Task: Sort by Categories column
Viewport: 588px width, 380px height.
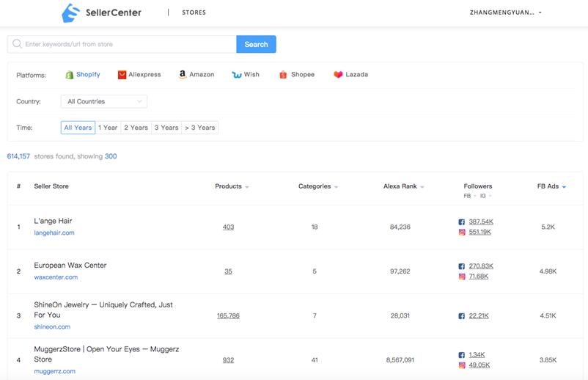Action: point(318,186)
